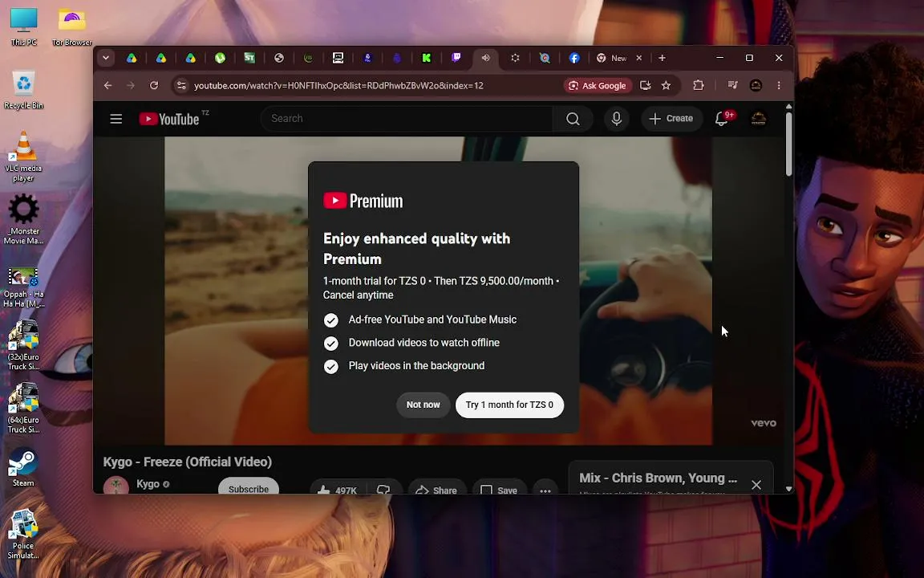Select the tab playing audio
This screenshot has height=578, width=924.
[x=485, y=58]
